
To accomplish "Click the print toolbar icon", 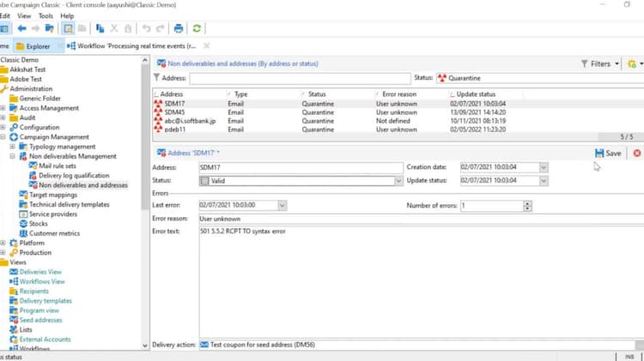I will [179, 28].
